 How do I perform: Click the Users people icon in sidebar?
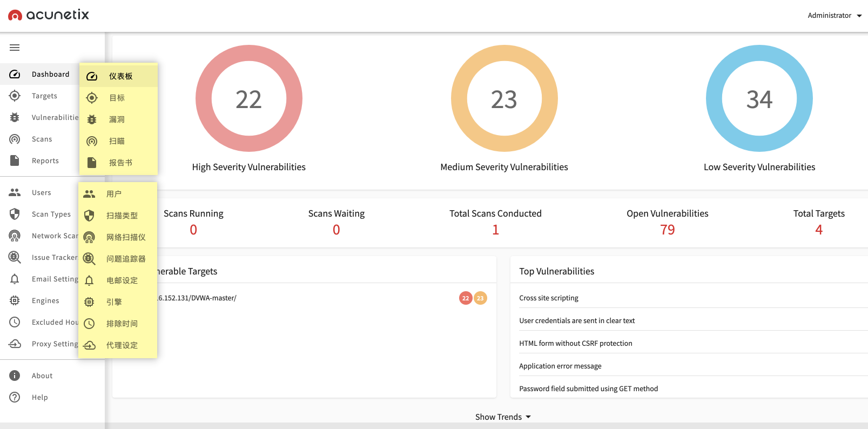15,192
